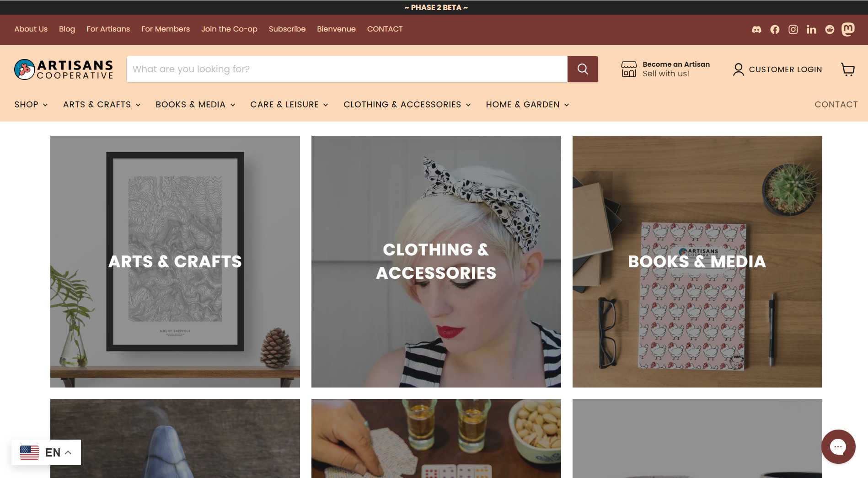Expand the SHOP dropdown menu

pos(31,105)
